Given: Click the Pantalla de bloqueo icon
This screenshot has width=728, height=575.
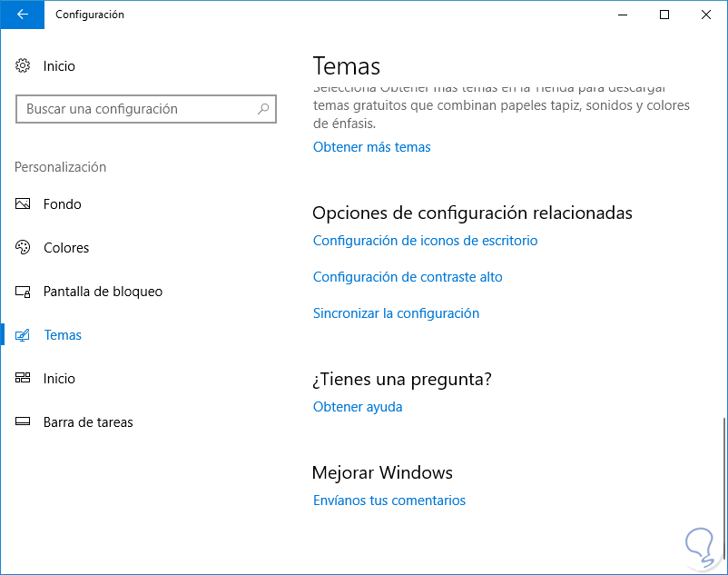Looking at the screenshot, I should [x=24, y=292].
